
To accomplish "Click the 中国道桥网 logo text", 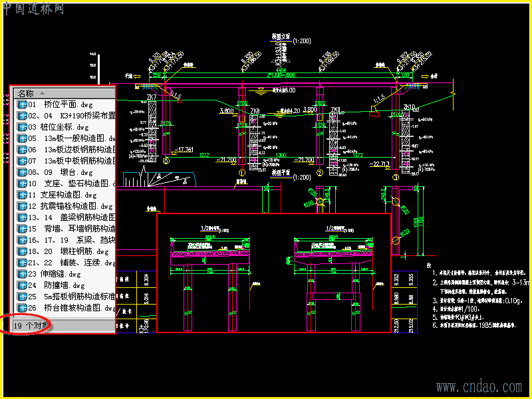I will [x=33, y=9].
